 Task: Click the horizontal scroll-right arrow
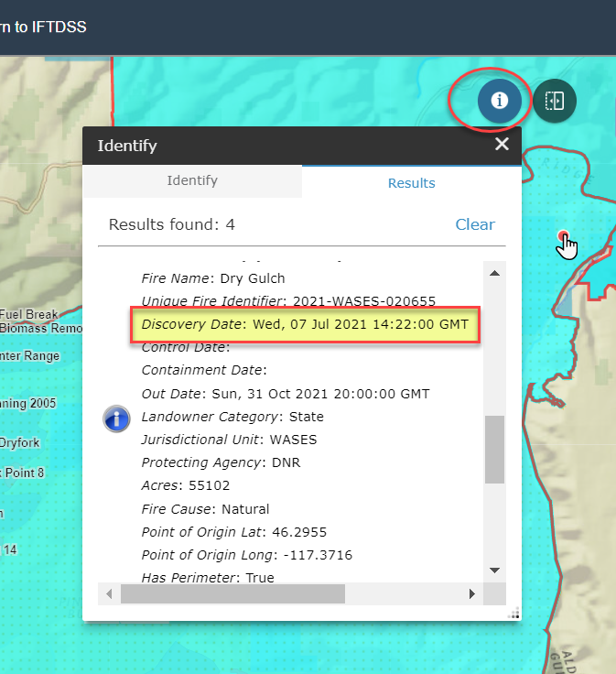[x=472, y=593]
